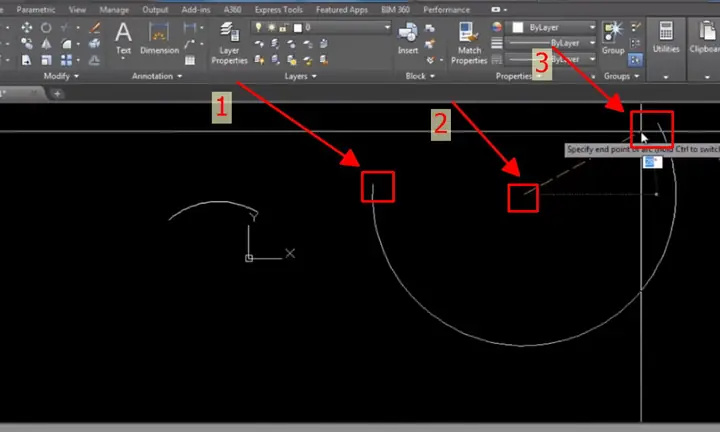Select the Trim tool
The image size is (720, 432).
(66, 28)
